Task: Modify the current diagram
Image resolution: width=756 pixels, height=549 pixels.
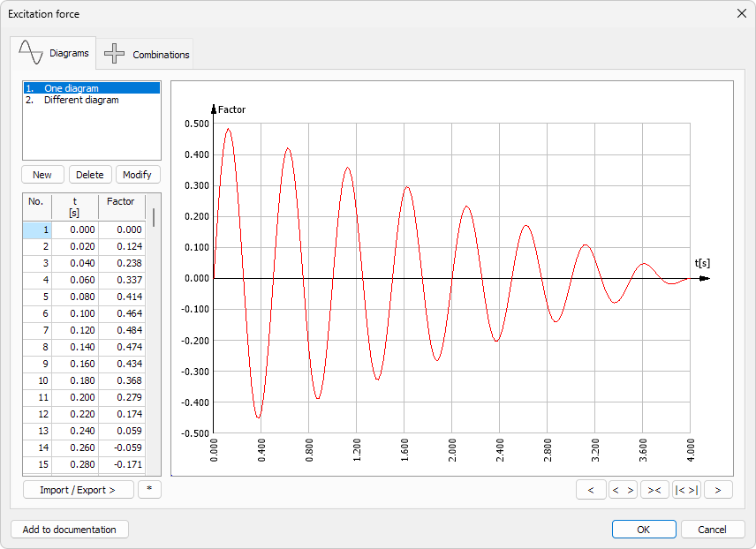Action: pos(138,174)
